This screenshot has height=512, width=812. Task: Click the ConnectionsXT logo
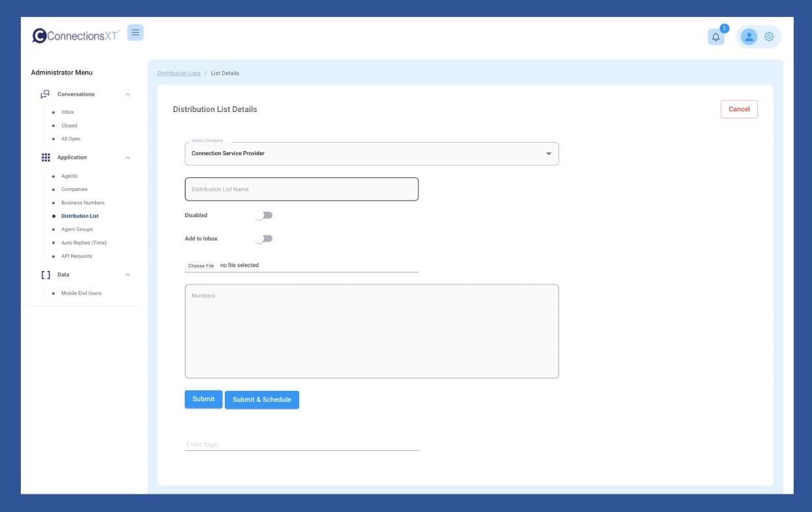tap(76, 36)
